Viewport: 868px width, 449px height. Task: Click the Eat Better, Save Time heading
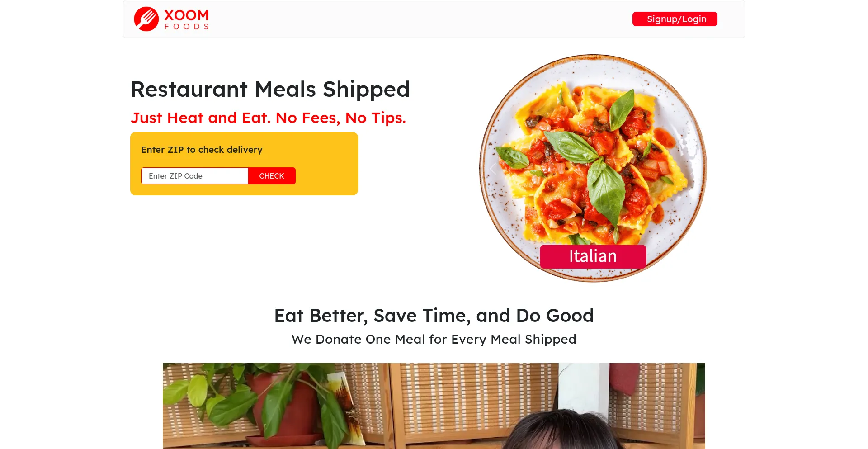tap(434, 316)
